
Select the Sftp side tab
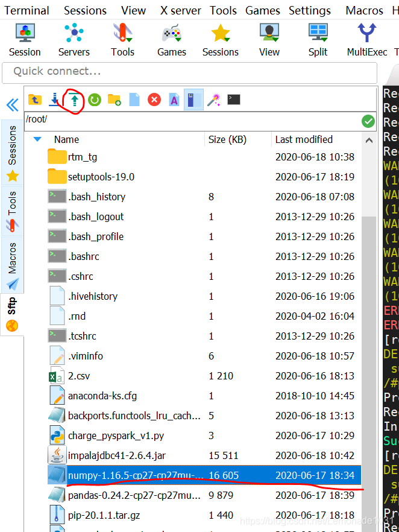point(12,314)
